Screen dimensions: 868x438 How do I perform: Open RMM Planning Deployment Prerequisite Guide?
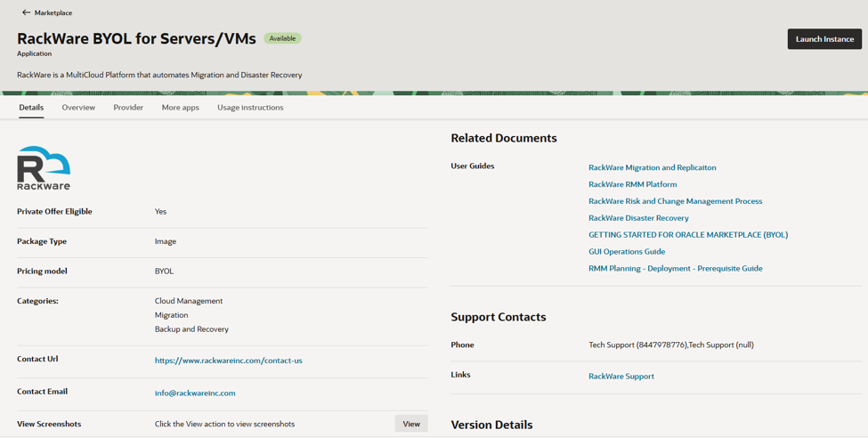[x=676, y=269]
